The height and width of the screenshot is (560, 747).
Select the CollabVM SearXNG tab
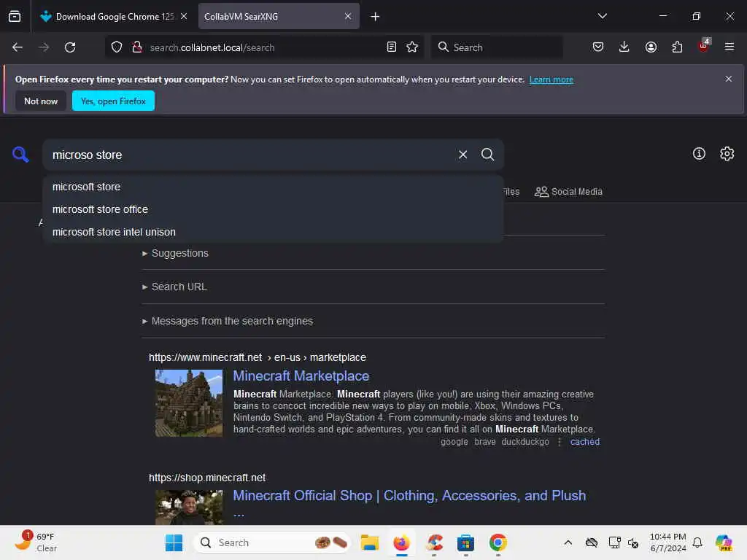(279, 17)
